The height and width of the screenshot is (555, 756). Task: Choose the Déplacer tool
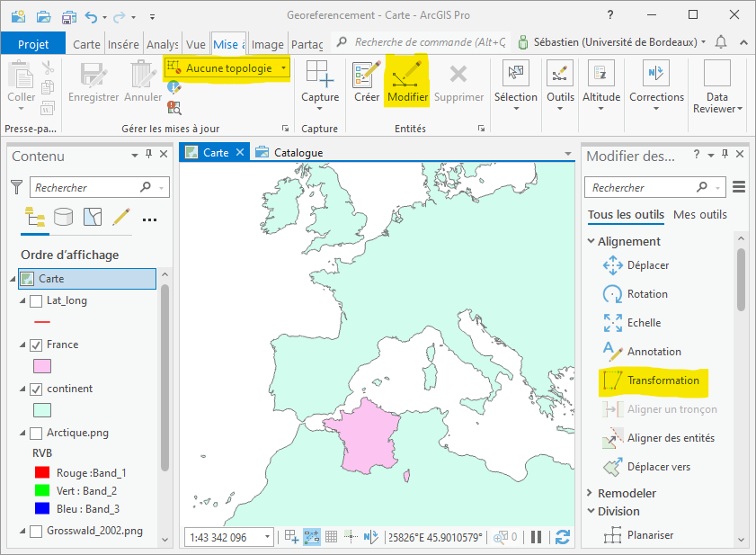pyautogui.click(x=647, y=265)
